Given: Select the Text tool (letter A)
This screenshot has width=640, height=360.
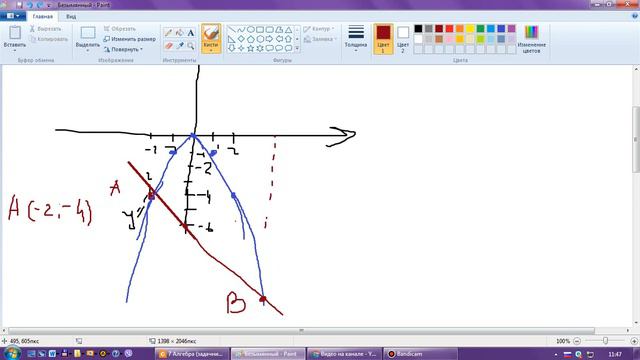Looking at the screenshot, I should 191,33.
